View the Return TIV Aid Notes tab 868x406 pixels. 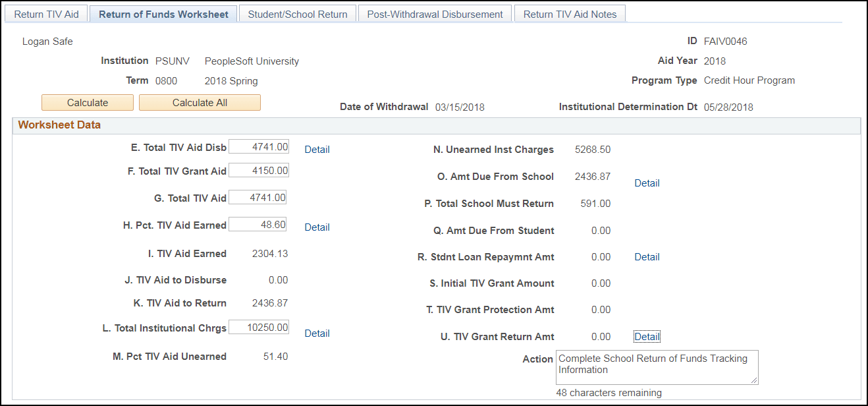point(569,13)
